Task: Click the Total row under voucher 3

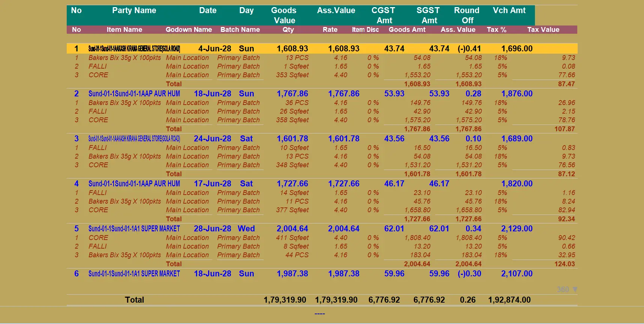Action: 322,174
